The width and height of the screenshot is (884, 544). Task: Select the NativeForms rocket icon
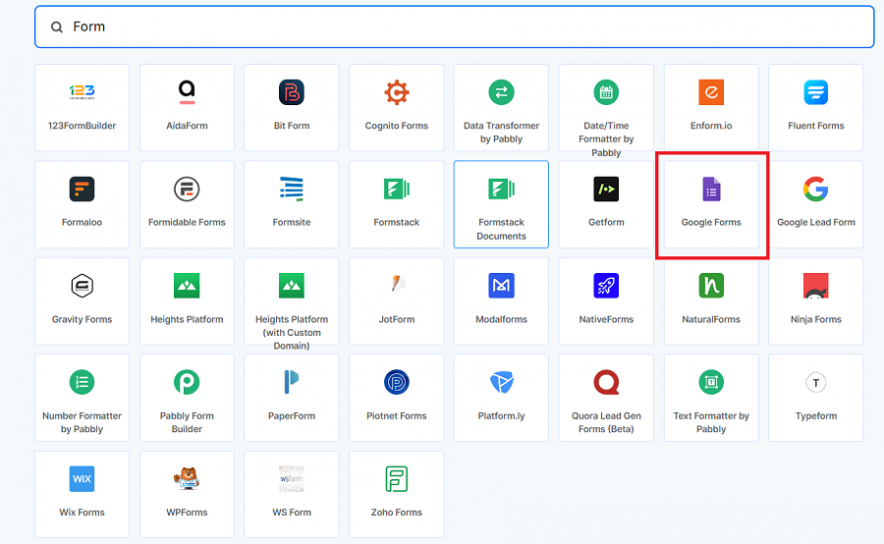(x=606, y=286)
